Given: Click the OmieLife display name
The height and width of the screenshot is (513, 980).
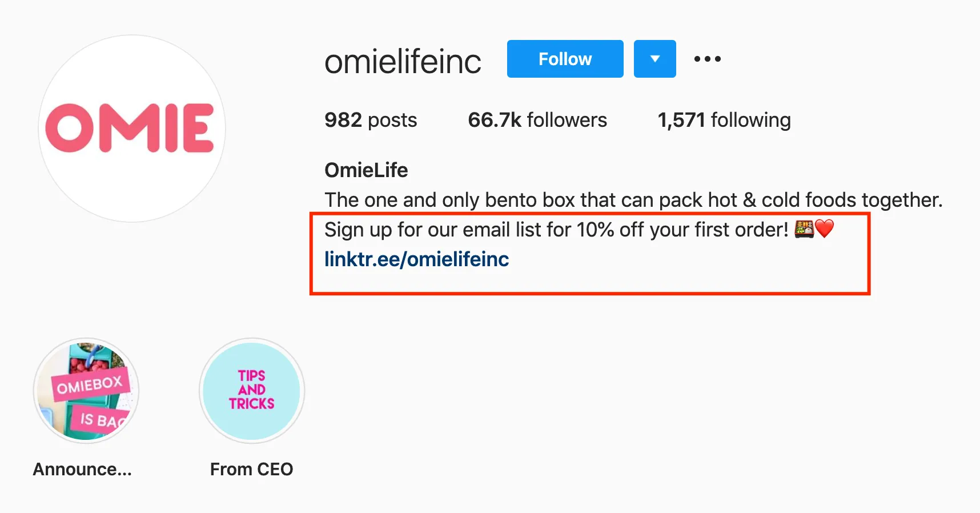Looking at the screenshot, I should tap(366, 170).
